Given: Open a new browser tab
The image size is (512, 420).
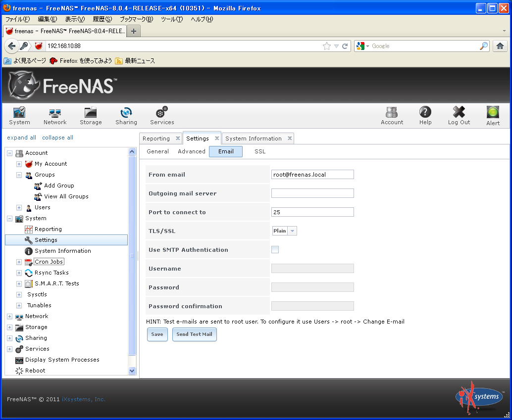Looking at the screenshot, I should 134,31.
